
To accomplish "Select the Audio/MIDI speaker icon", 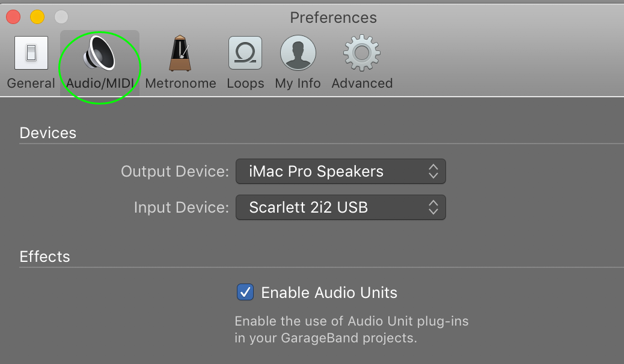I will 100,53.
